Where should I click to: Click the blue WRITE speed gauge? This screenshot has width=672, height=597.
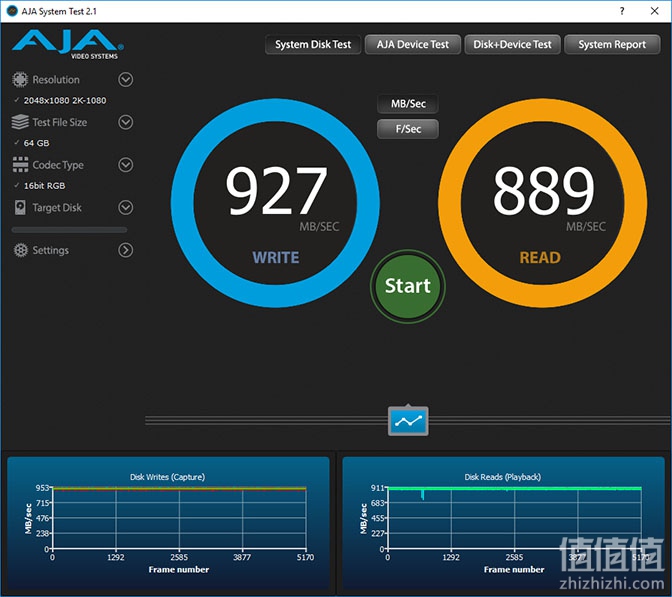coord(275,203)
